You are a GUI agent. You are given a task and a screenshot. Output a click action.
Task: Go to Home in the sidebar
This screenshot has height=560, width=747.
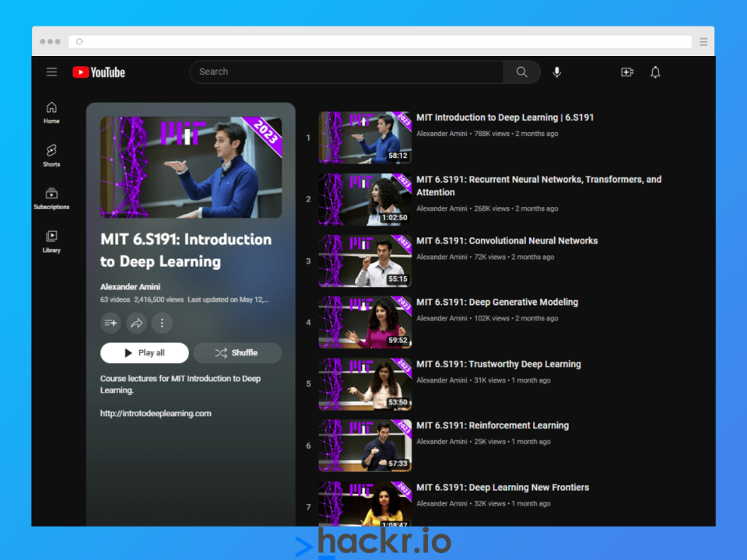pyautogui.click(x=51, y=113)
